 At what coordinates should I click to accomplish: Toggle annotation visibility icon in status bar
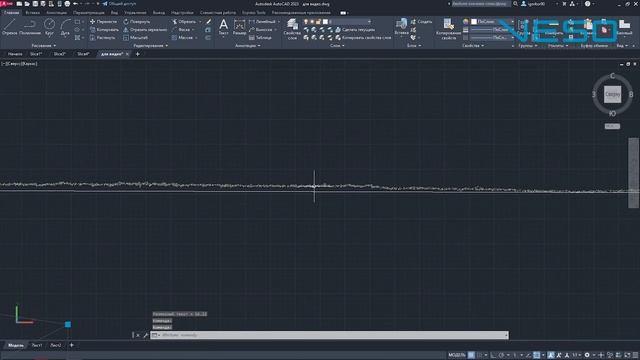tap(551, 355)
